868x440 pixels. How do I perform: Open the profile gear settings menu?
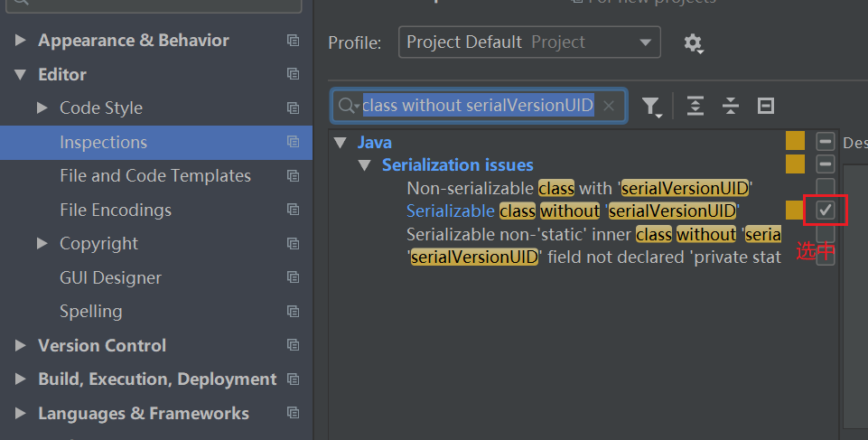click(693, 42)
